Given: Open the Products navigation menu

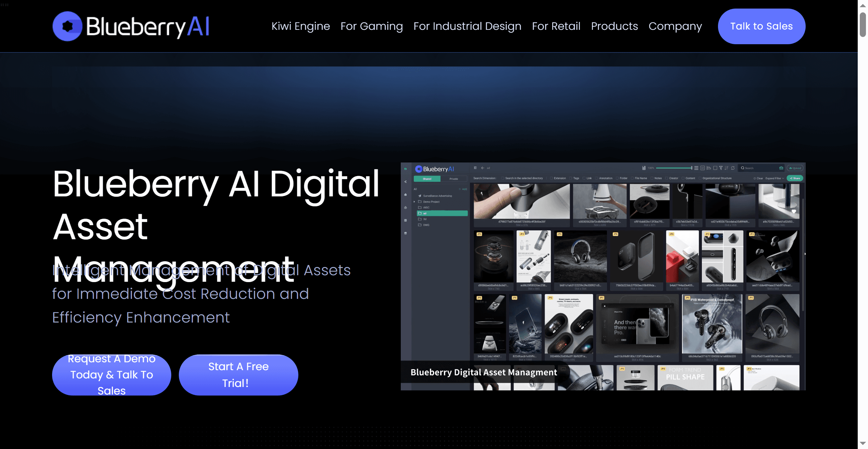Looking at the screenshot, I should [614, 26].
